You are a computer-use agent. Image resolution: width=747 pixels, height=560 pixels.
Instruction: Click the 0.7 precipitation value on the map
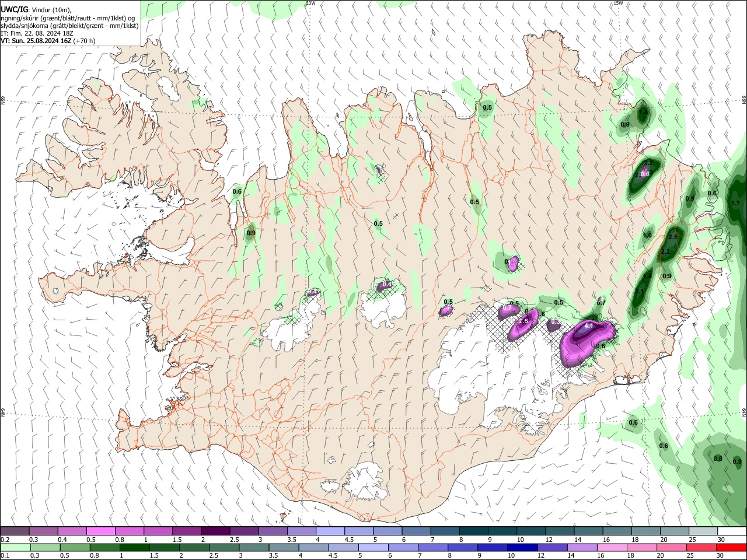(x=601, y=303)
